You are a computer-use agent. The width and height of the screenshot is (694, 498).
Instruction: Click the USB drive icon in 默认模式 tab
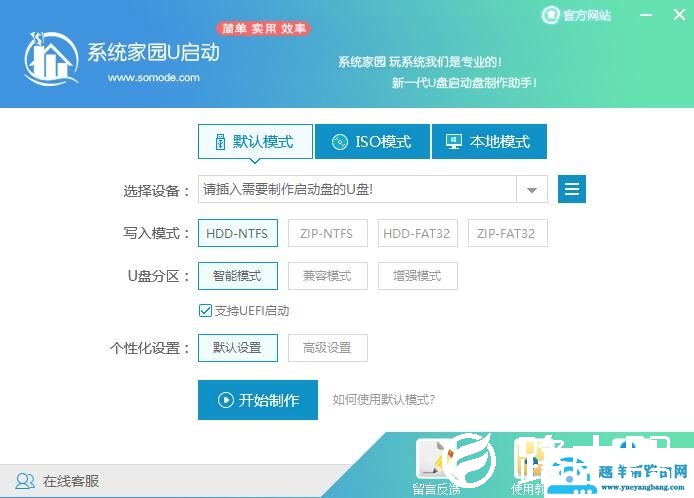pos(220,142)
